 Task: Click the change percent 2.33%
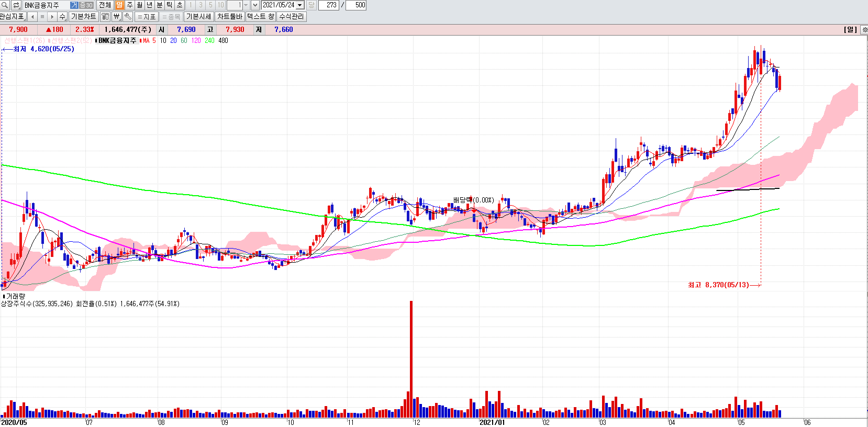(85, 30)
